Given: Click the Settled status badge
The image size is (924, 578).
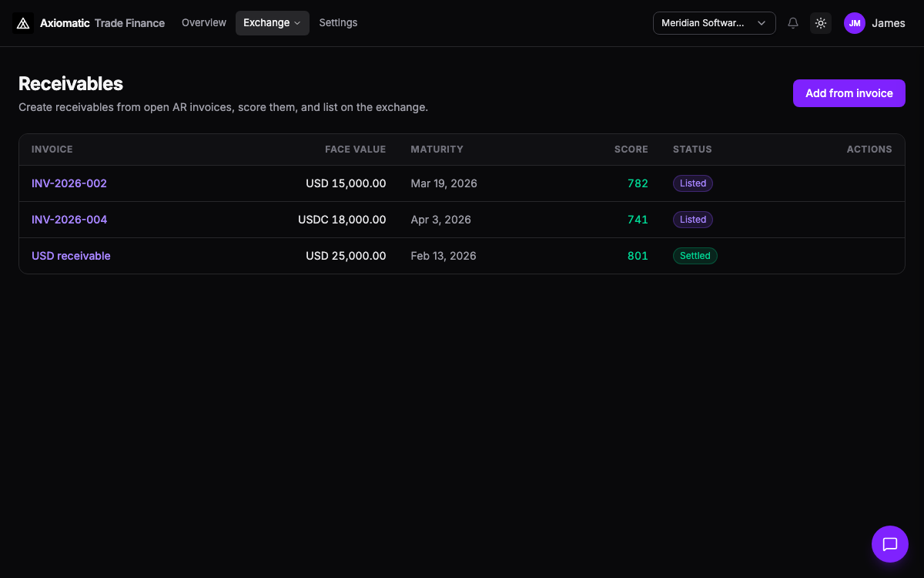Looking at the screenshot, I should click(695, 256).
